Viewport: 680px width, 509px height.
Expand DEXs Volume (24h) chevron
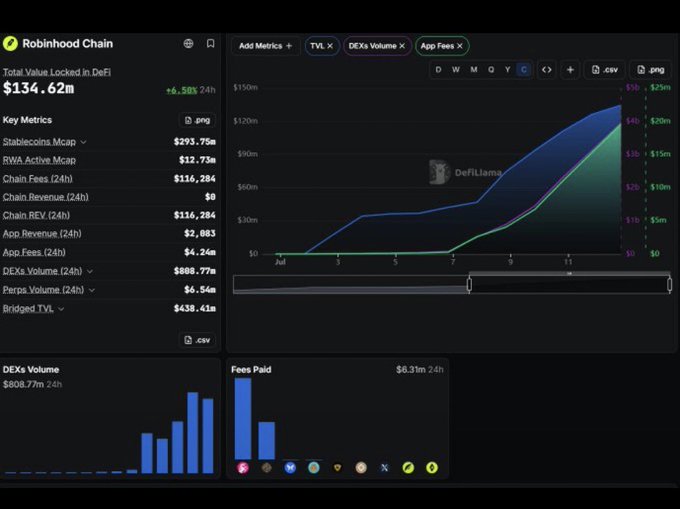(90, 271)
